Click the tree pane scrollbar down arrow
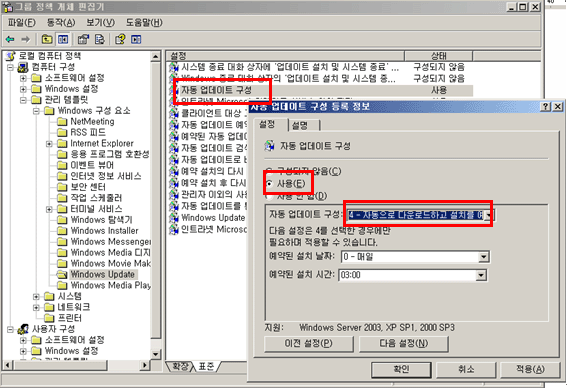The height and width of the screenshot is (389, 567). tap(155, 354)
